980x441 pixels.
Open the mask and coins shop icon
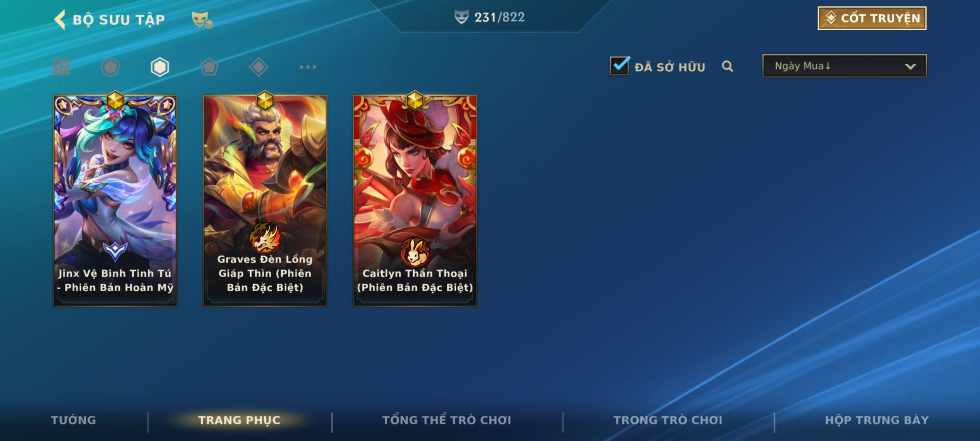click(x=203, y=20)
